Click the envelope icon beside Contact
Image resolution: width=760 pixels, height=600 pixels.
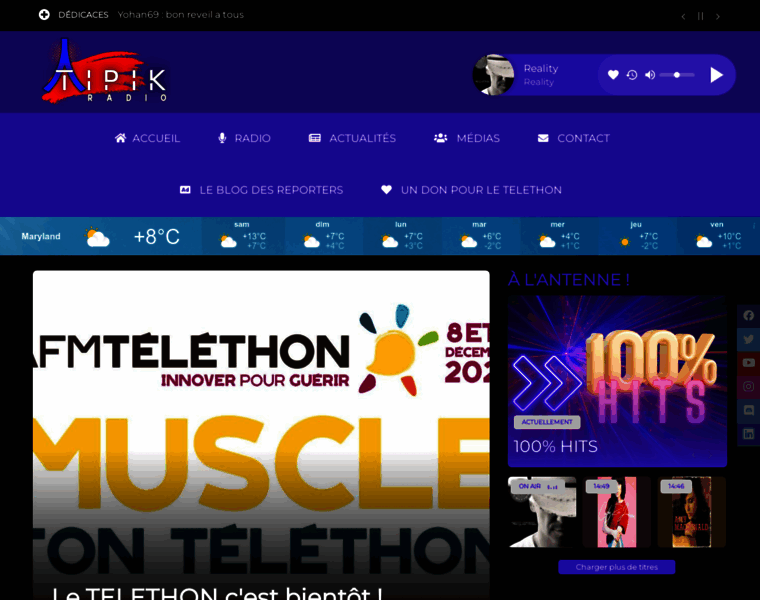click(543, 138)
